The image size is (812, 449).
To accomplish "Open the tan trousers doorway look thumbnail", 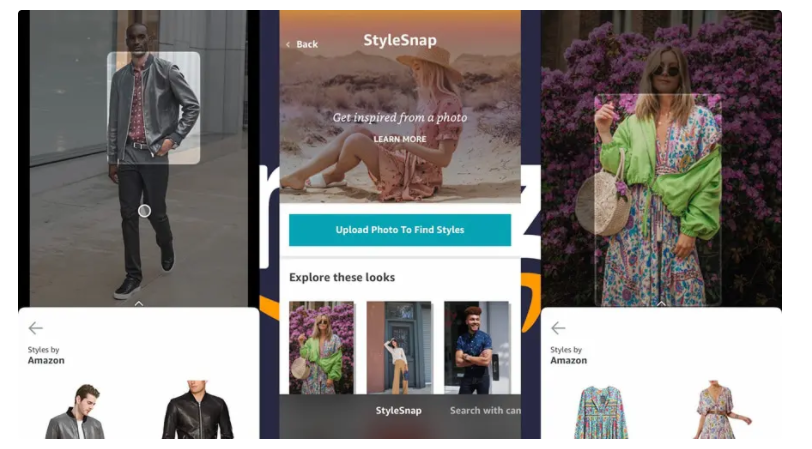I will (x=399, y=347).
